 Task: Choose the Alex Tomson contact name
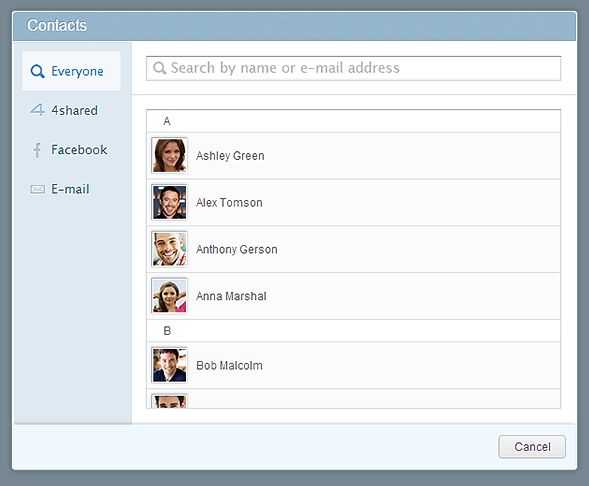pos(229,203)
